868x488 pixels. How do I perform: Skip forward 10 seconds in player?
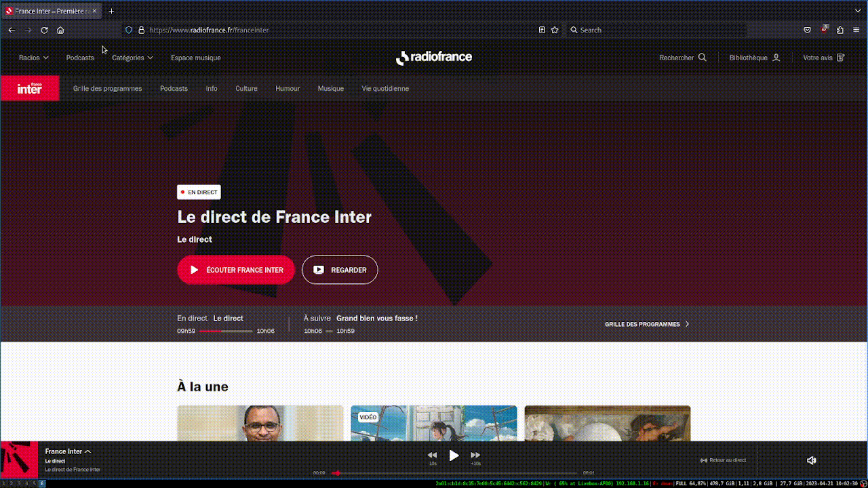coord(475,456)
